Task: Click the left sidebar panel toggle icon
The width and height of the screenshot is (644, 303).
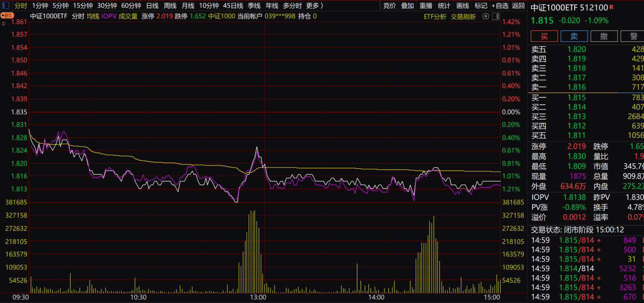Action: [5, 5]
